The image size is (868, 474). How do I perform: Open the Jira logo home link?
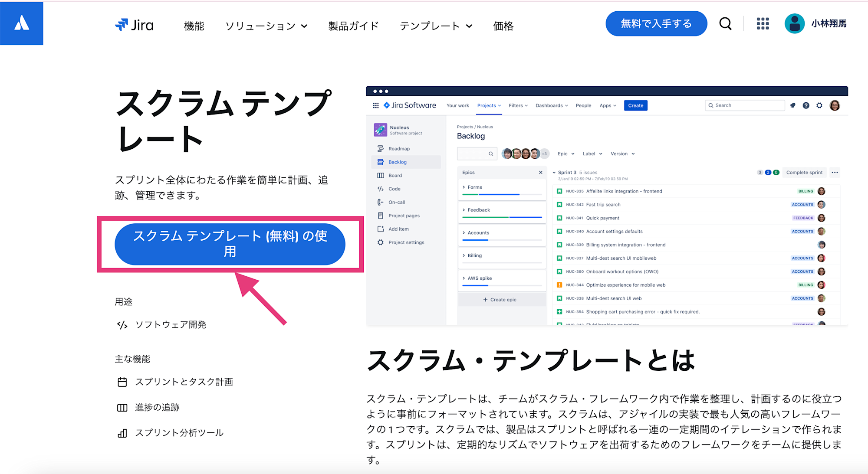(x=134, y=25)
